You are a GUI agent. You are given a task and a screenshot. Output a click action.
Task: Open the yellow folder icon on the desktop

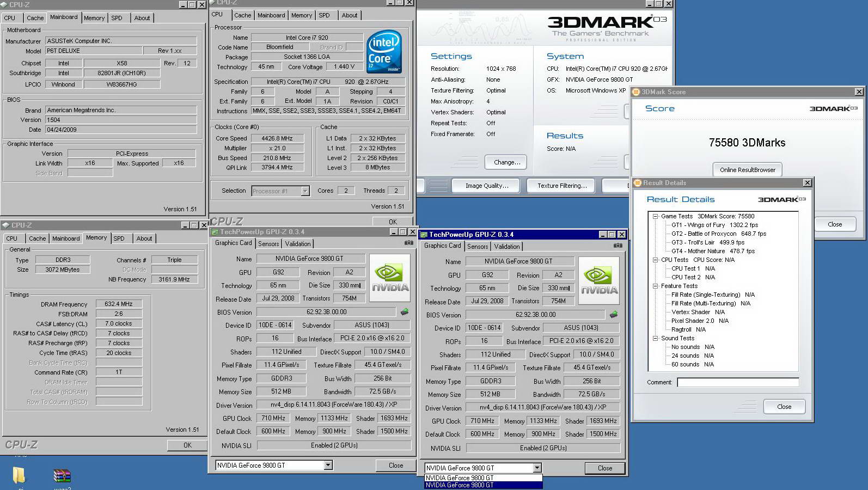click(19, 475)
